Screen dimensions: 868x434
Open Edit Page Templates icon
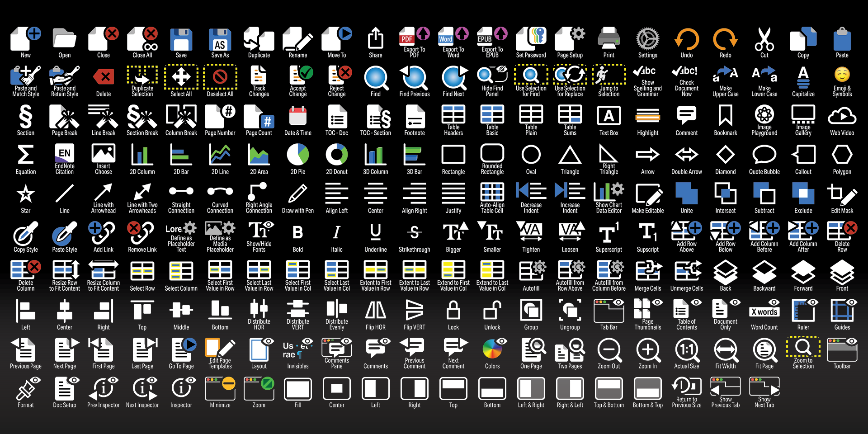click(220, 348)
